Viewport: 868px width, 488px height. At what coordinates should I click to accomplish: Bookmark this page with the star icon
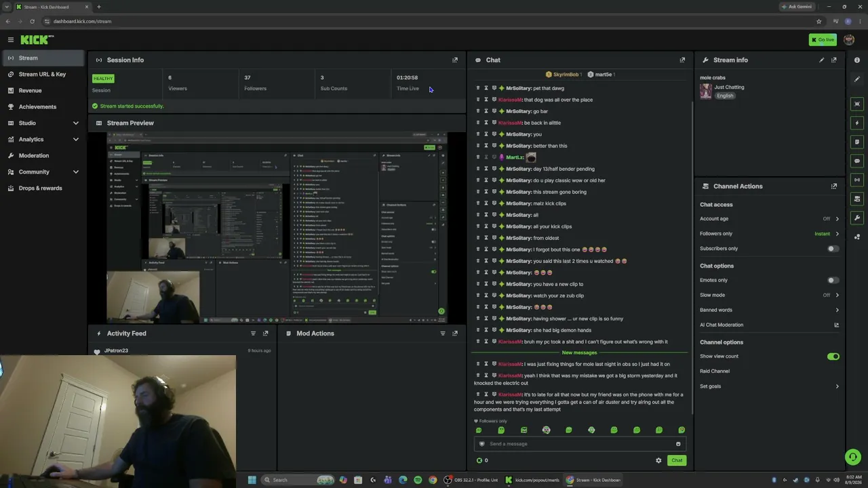(x=819, y=21)
